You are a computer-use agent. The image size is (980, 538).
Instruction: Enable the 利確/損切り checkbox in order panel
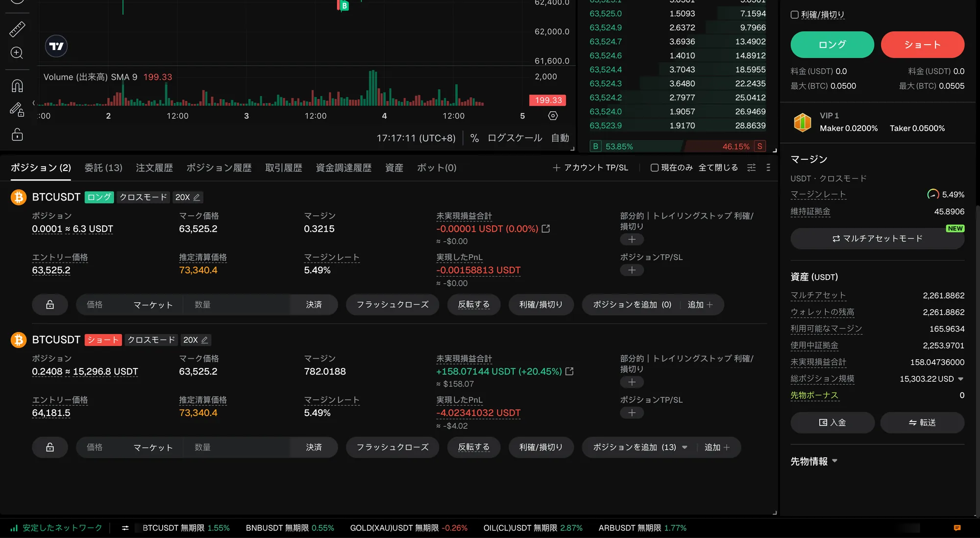point(795,15)
